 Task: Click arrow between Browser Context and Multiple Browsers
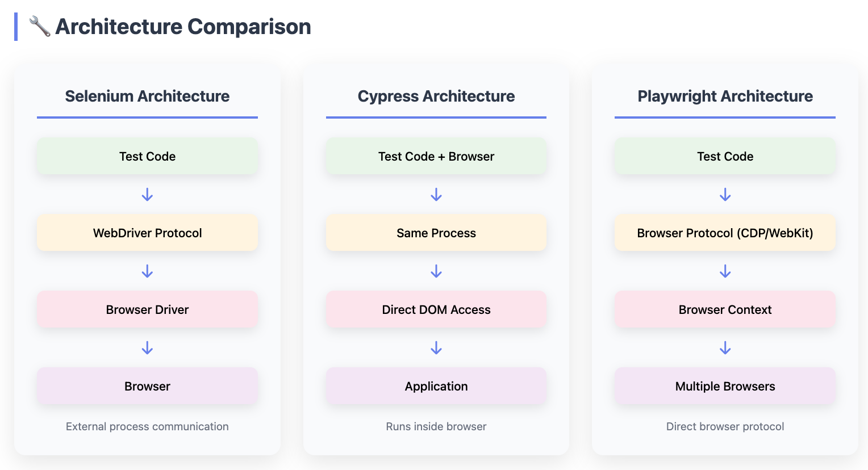pos(725,348)
